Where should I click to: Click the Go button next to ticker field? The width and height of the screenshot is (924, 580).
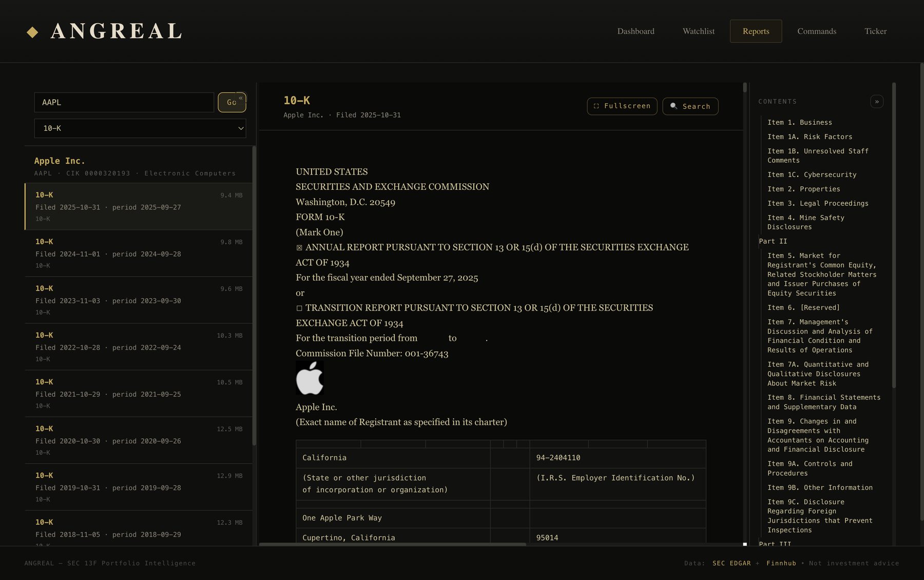pyautogui.click(x=232, y=102)
